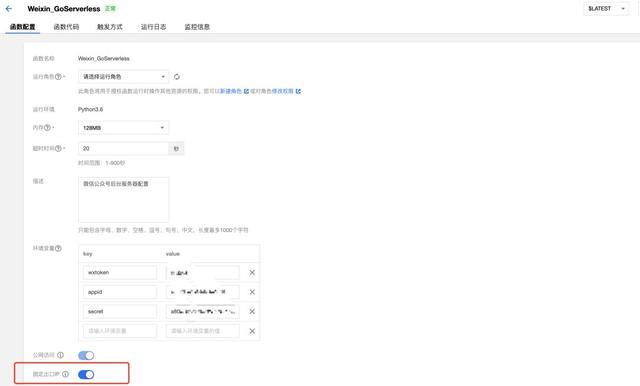Toggle the fixed egress IP switch
The width and height of the screenshot is (640, 386).
(86, 375)
